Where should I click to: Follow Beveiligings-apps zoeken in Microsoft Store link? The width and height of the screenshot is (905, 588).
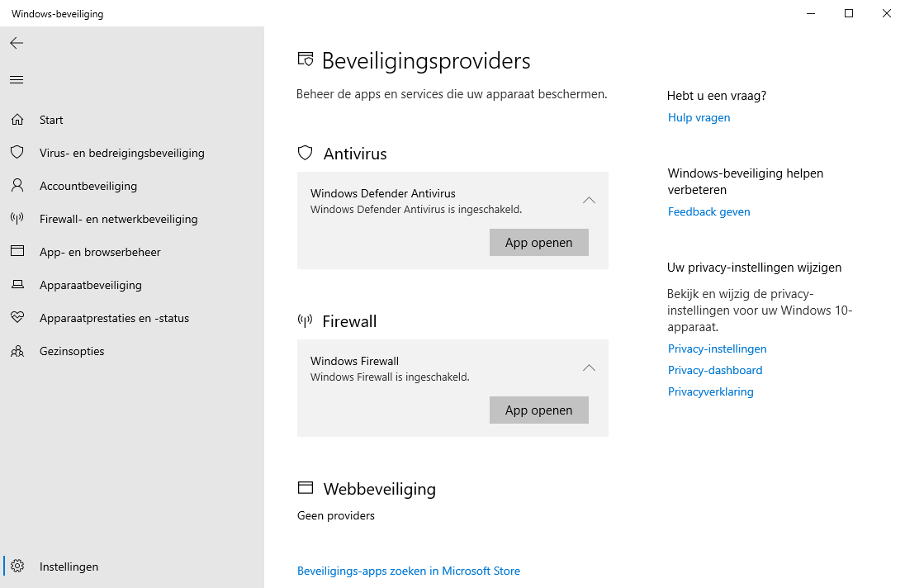click(x=408, y=571)
